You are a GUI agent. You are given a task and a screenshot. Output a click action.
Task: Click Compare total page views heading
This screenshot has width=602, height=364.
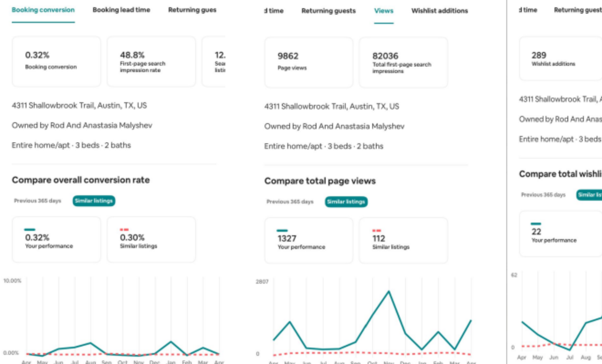tap(320, 181)
